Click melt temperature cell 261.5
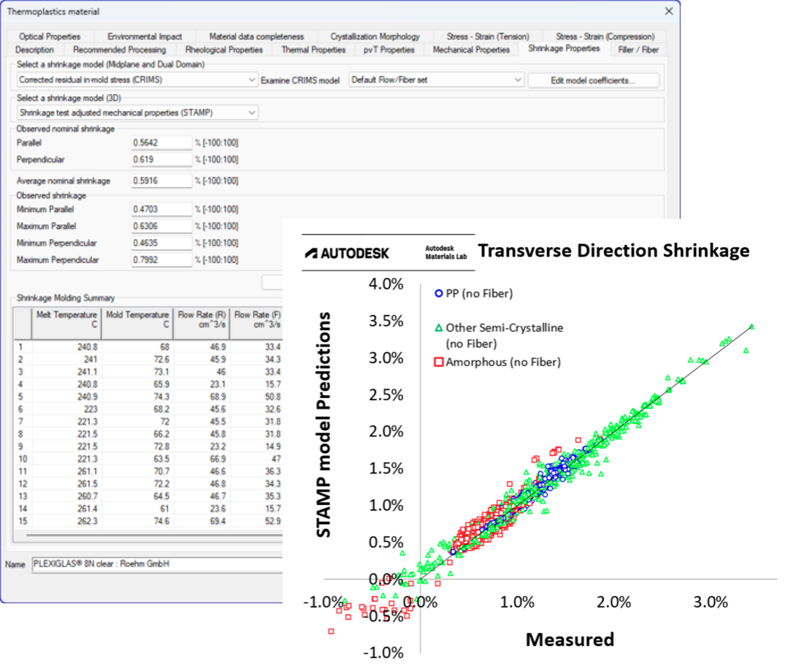The height and width of the screenshot is (672, 794). (66, 484)
